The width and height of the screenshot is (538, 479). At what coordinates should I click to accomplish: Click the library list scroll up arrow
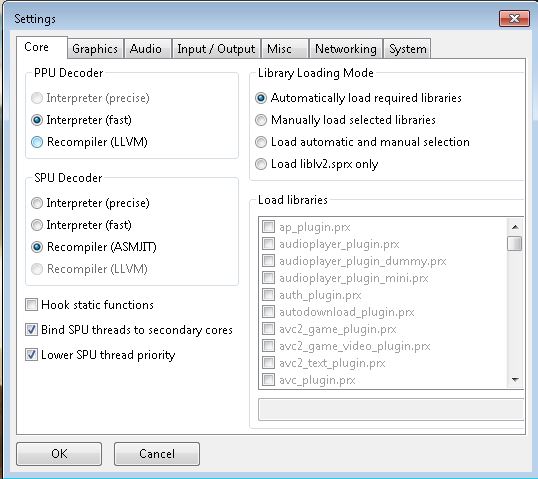(515, 227)
